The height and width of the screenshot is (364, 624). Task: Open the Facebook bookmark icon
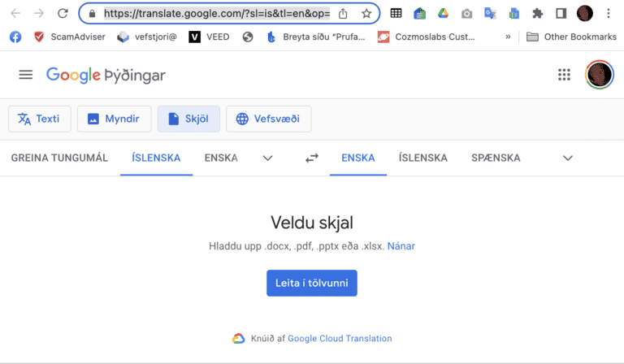(15, 37)
